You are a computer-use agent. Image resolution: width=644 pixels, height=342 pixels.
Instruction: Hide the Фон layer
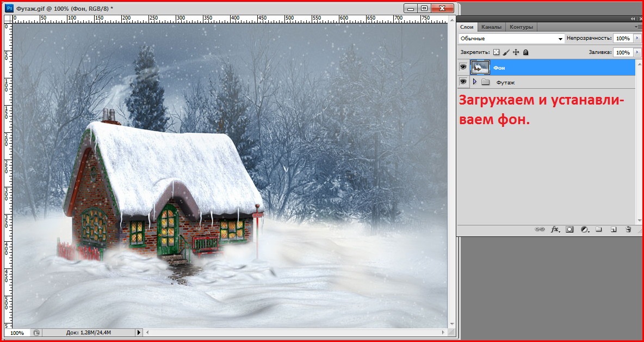click(x=463, y=67)
